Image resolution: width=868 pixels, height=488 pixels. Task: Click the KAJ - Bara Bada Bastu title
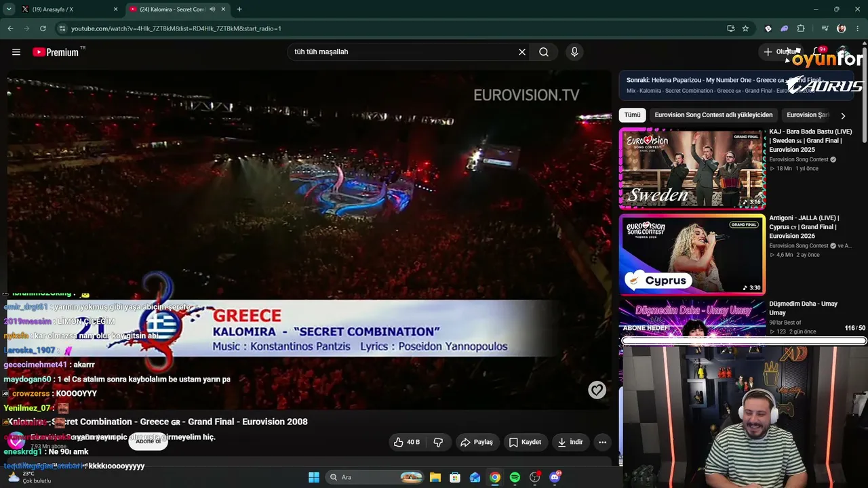[810, 140]
